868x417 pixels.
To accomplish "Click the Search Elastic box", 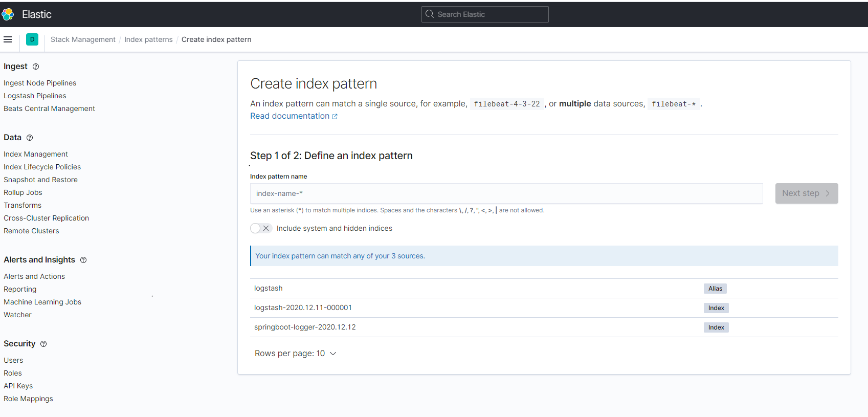I will click(x=485, y=14).
